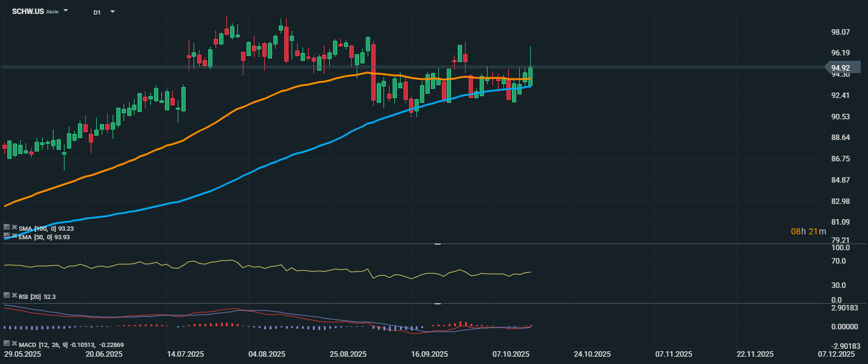Remove the MACD indicator with its X icon

coord(14,344)
